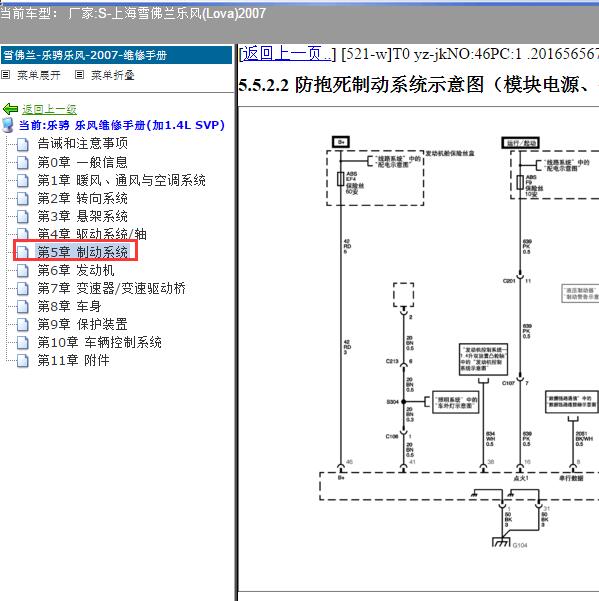Viewport: 599px width, 601px height.
Task: Click the 菜单折叠 square icon
Action: pyautogui.click(x=79, y=75)
